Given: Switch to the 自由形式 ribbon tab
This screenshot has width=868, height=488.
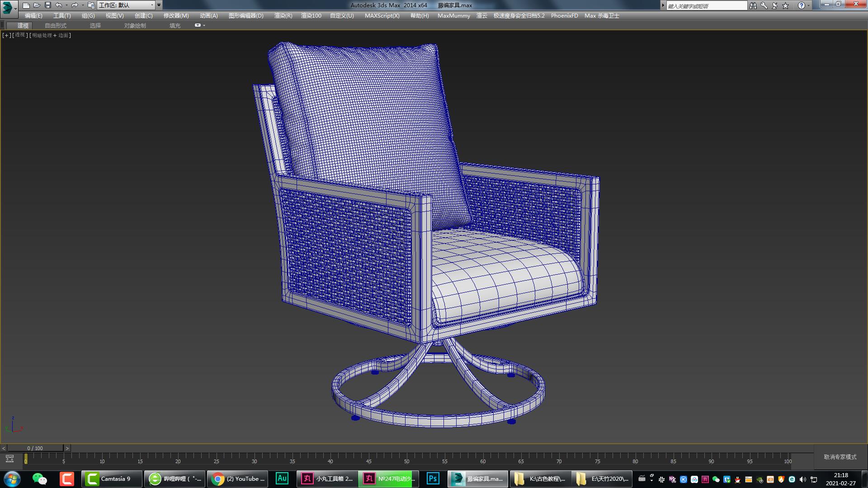Looking at the screenshot, I should [55, 25].
